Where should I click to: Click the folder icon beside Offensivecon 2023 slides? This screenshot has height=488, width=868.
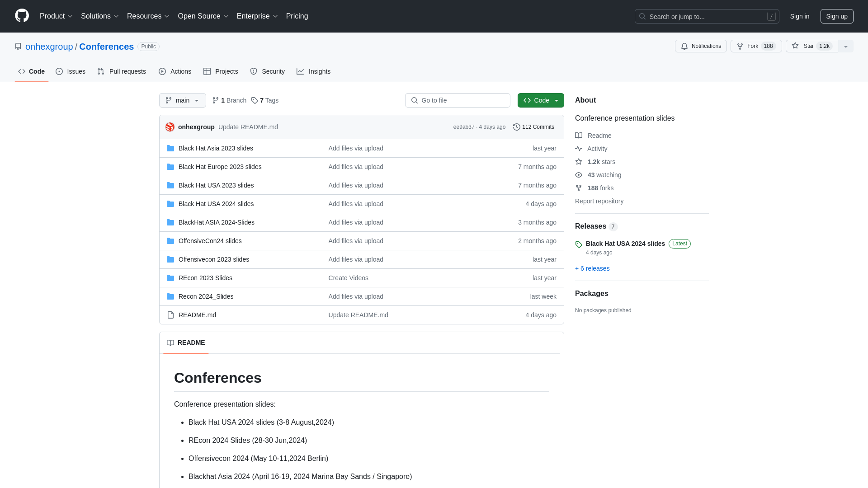tap(170, 259)
